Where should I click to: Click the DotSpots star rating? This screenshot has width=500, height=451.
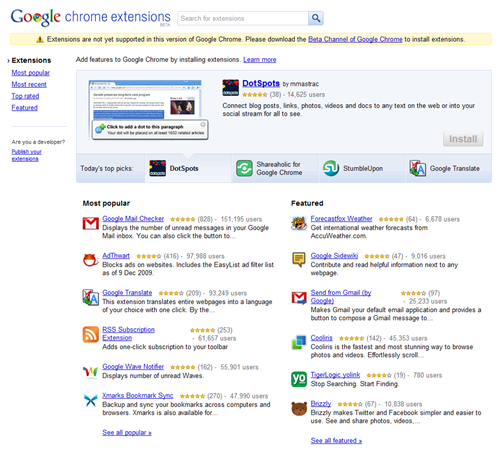255,95
